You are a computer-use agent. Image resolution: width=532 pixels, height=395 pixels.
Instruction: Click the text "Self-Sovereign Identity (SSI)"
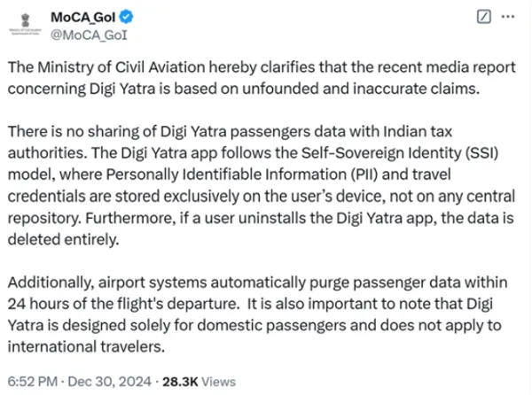coord(400,153)
